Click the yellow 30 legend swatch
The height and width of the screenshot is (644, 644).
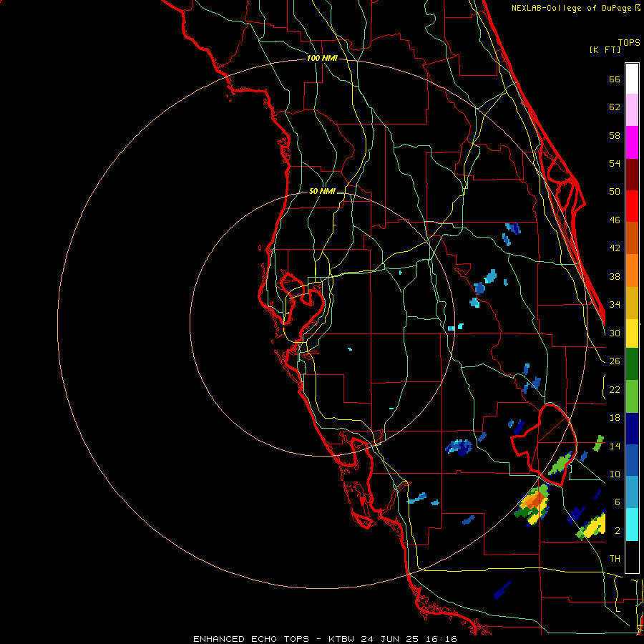[632, 333]
